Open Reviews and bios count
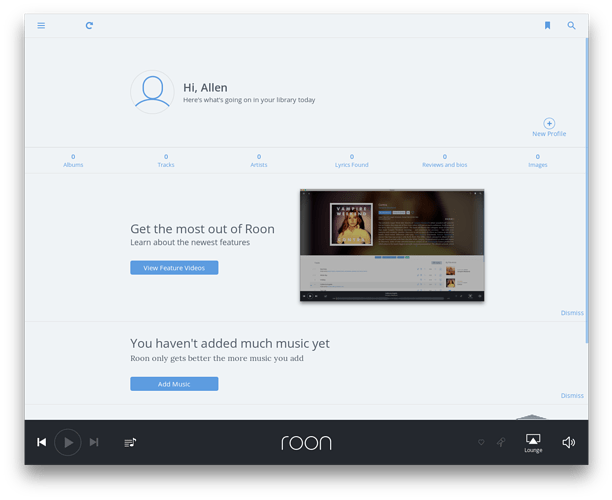Image resolution: width=612 pixels, height=500 pixels. coord(445,161)
